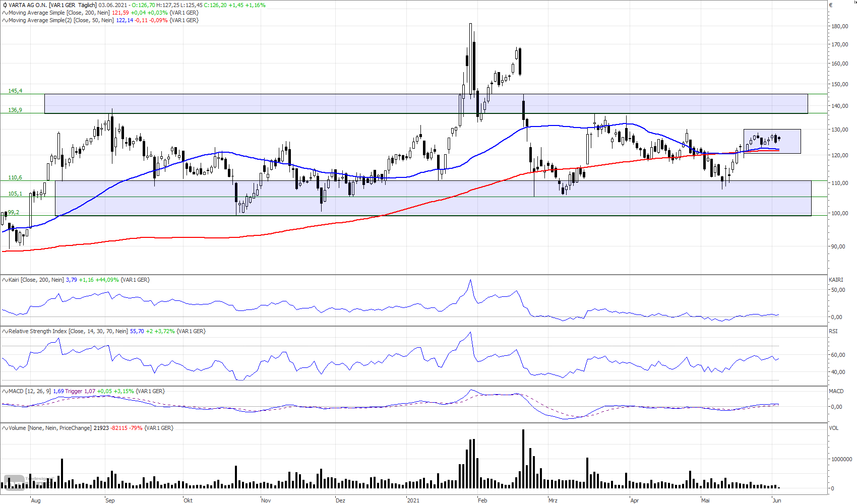Screen dimensions: 857x504
Task: Click the wave icon next to Volume label
Action: [5, 428]
